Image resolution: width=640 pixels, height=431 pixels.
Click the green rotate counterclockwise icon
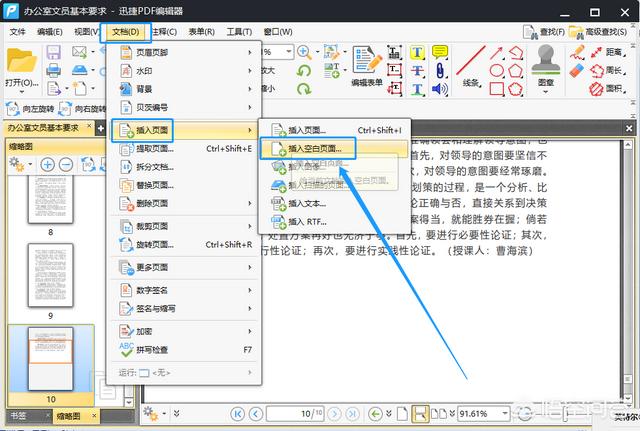(x=304, y=71)
